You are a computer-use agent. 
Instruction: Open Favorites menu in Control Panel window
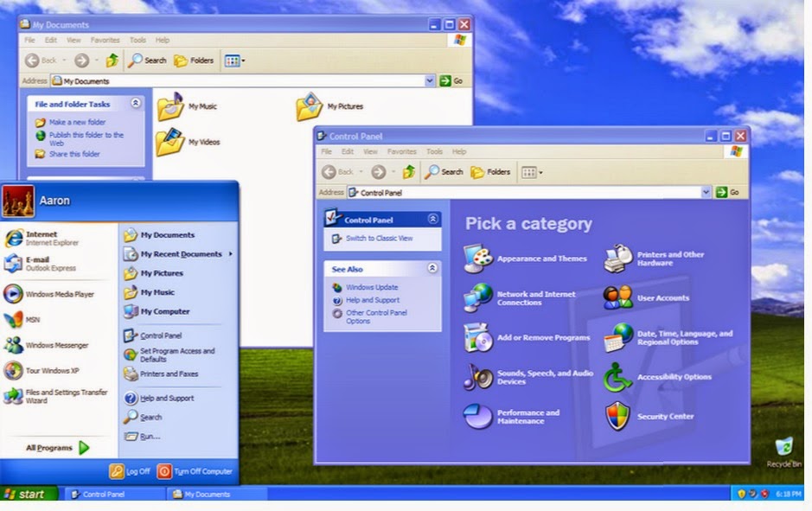(402, 151)
